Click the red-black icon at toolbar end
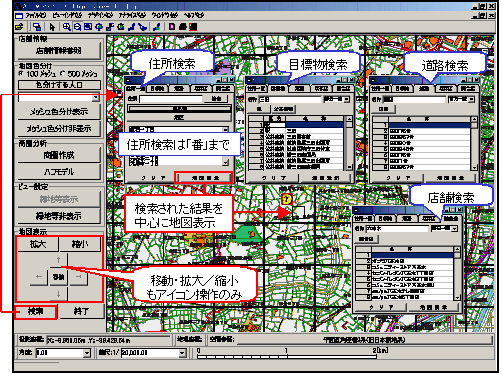502x374 pixels. [x=193, y=27]
